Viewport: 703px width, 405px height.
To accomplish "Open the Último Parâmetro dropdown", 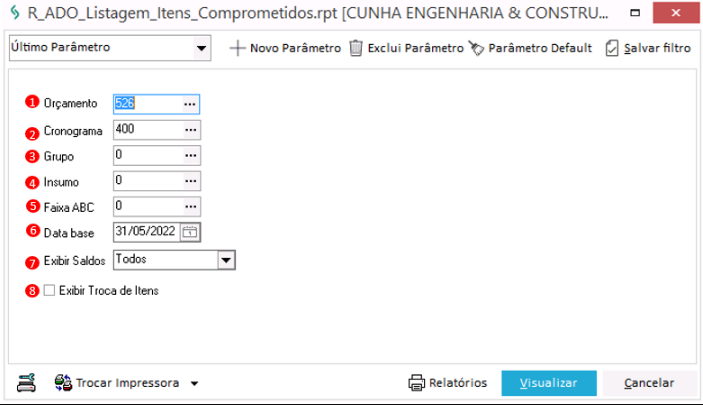I will click(x=202, y=48).
